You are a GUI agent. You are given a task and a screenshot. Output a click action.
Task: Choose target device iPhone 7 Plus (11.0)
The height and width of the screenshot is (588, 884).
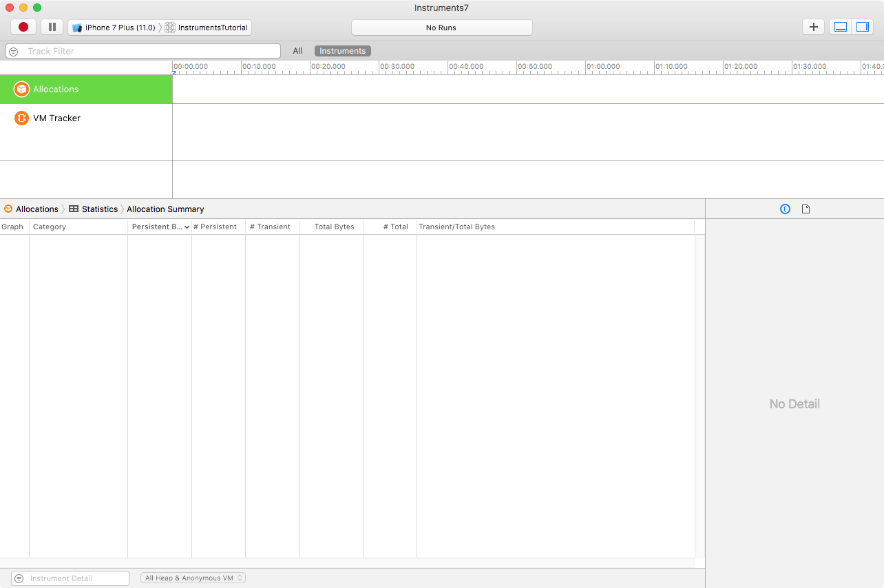pyautogui.click(x=114, y=28)
